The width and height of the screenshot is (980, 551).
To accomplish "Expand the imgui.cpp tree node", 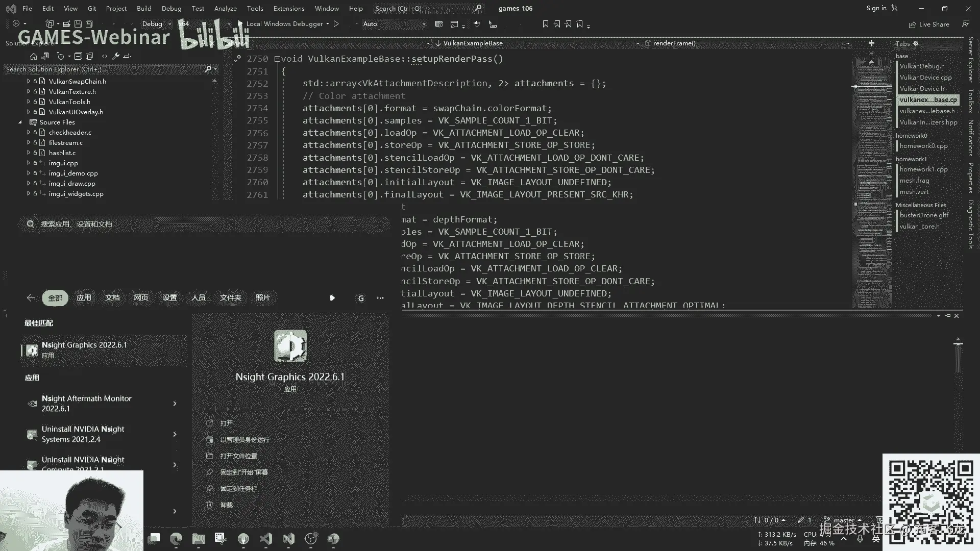I will 29,163.
